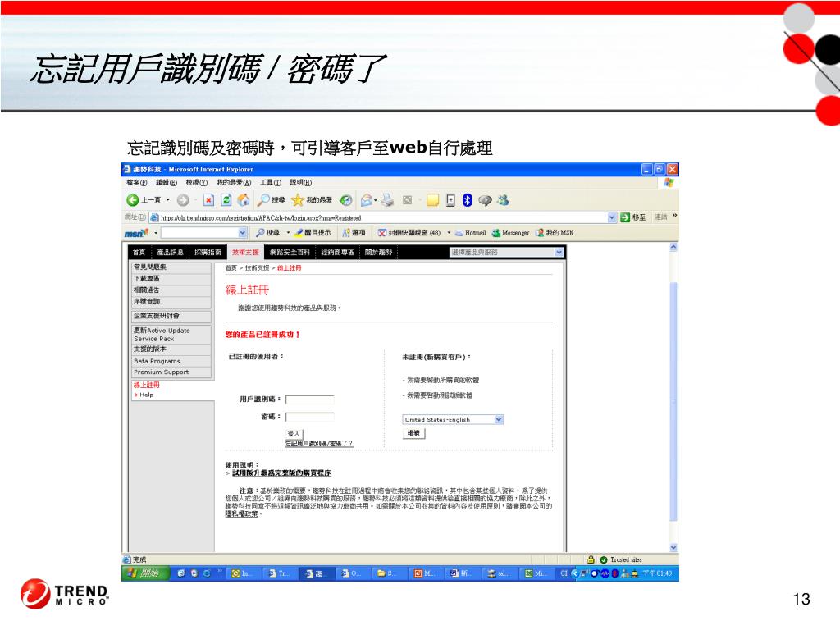Image resolution: width=840 pixels, height=630 pixels.
Task: Print the page with the printer icon
Action: [x=388, y=200]
